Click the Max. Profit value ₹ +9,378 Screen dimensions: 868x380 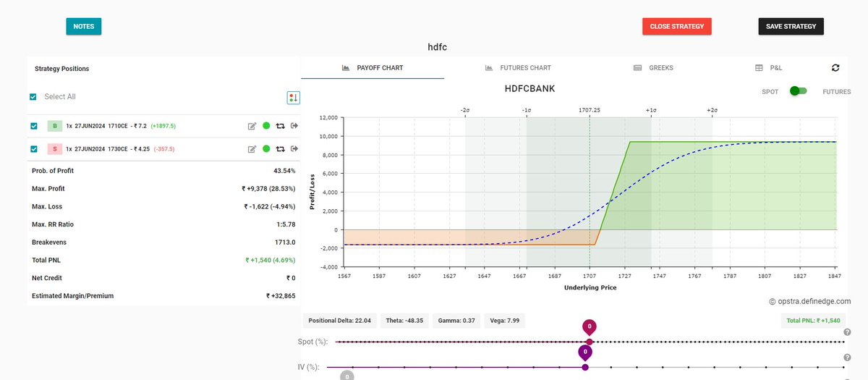pyautogui.click(x=268, y=189)
